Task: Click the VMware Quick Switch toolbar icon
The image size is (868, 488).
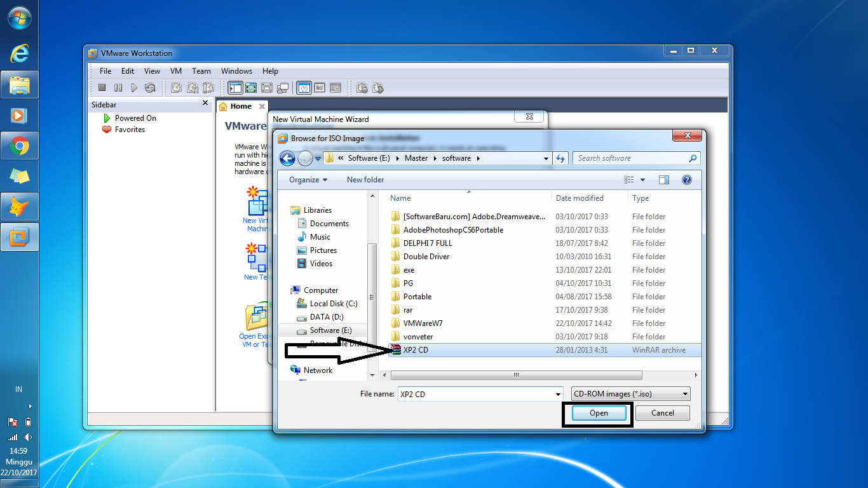Action: (x=251, y=88)
